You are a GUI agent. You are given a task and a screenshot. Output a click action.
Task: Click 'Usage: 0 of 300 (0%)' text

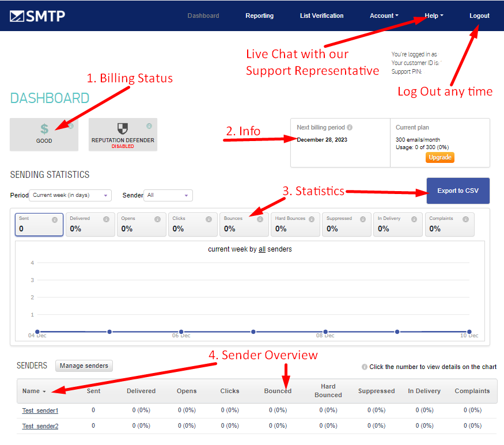(x=422, y=147)
